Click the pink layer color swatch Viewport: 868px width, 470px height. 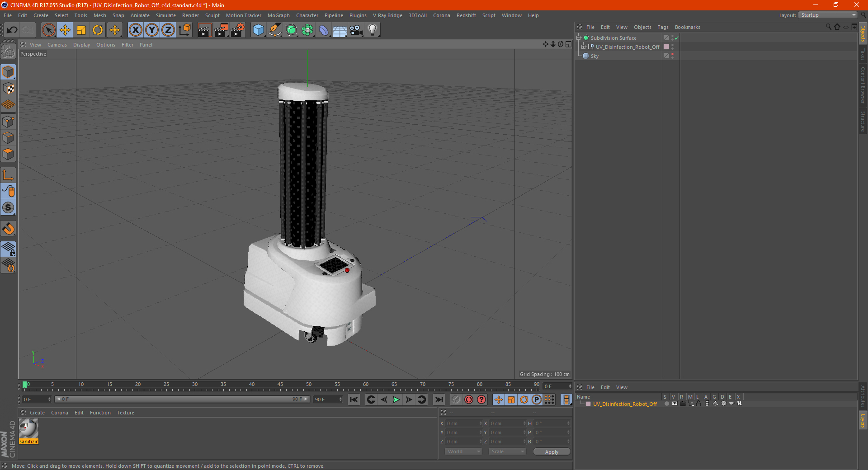coord(588,404)
